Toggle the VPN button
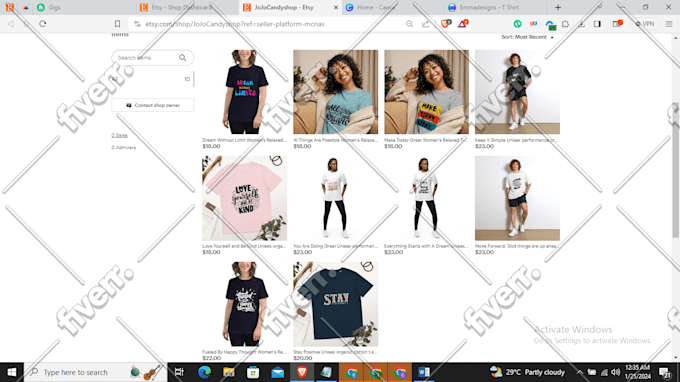This screenshot has height=382, width=680. point(645,24)
